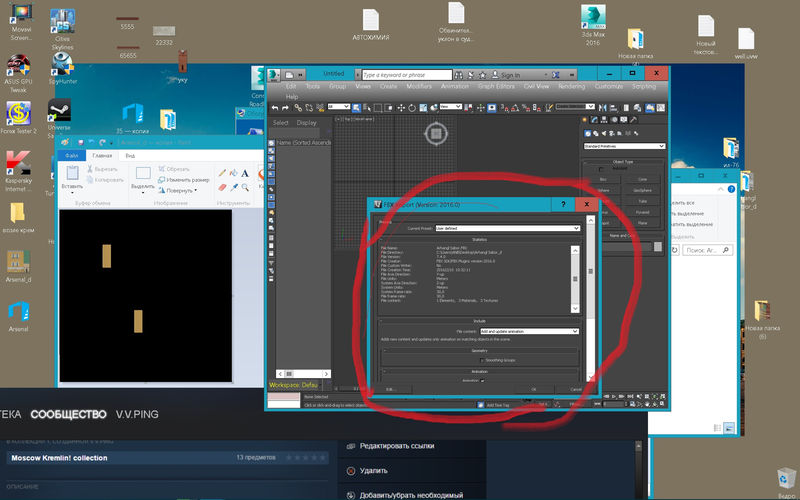Click the Undo arrow in 3ds Max toolbar
800x500 pixels.
275,107
